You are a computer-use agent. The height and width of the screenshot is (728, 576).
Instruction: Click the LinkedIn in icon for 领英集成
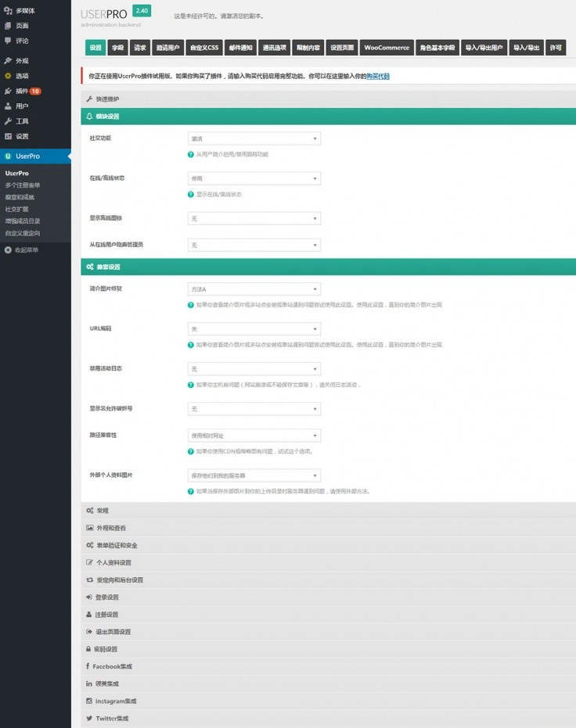point(88,683)
